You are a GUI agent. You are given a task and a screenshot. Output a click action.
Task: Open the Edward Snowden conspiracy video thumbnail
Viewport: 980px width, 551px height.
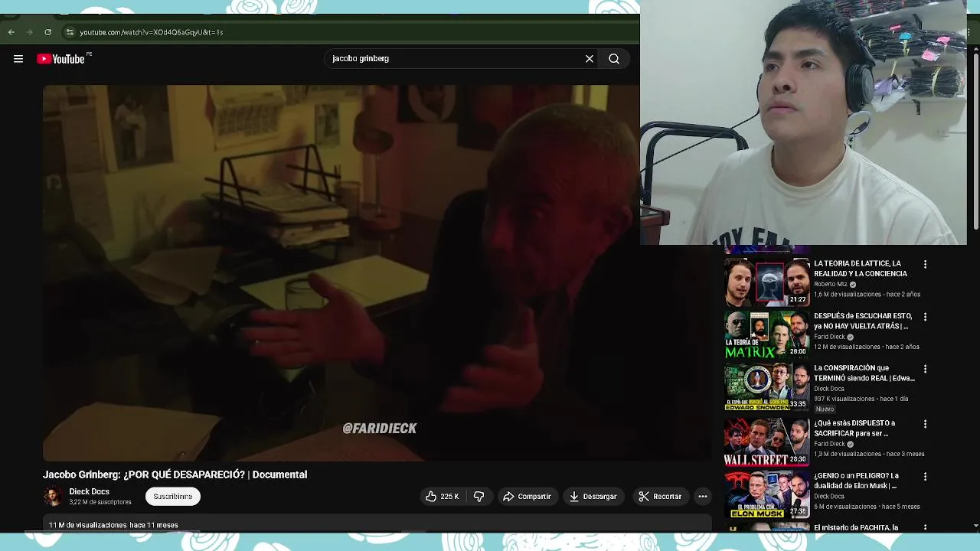tap(766, 387)
